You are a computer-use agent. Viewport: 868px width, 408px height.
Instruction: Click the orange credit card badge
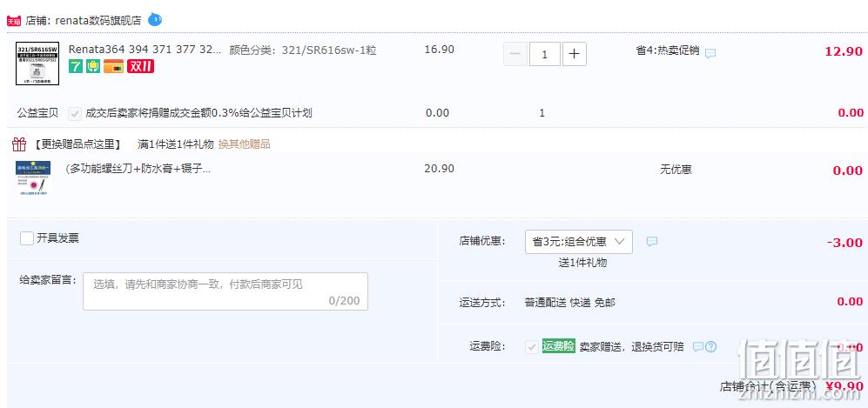point(113,67)
